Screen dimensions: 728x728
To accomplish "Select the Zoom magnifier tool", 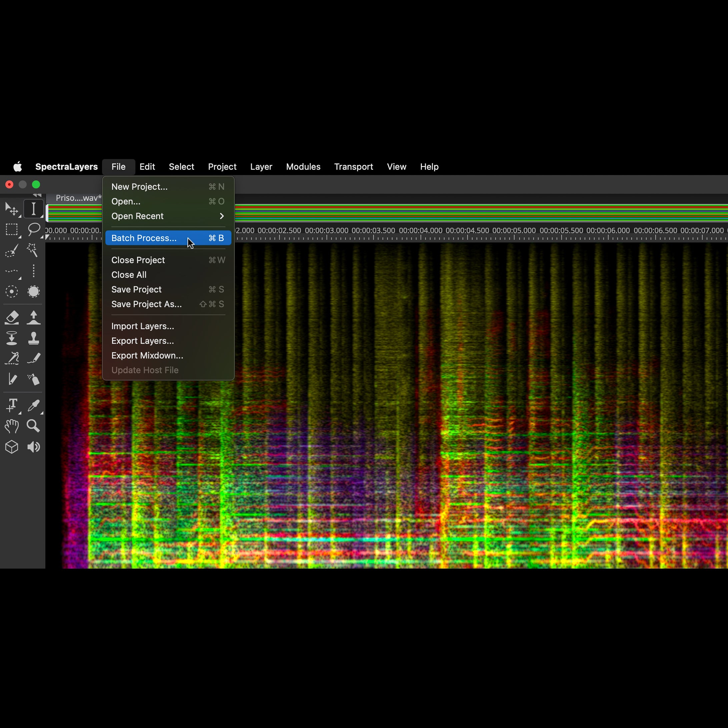I will click(x=34, y=426).
